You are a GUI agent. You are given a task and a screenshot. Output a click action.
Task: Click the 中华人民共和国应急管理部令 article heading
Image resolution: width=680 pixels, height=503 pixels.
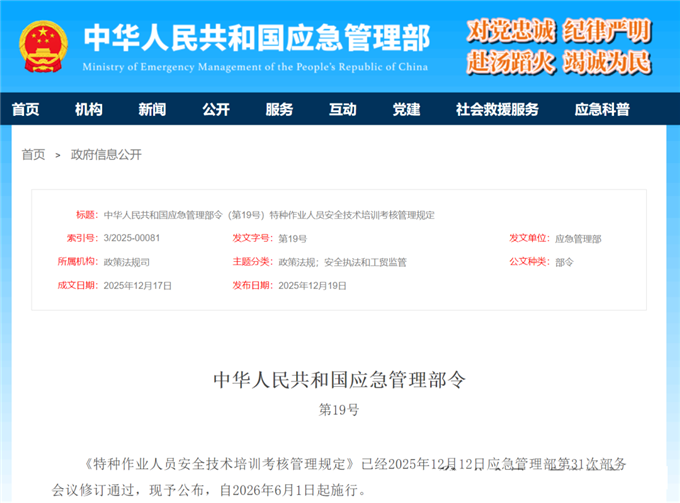339,380
